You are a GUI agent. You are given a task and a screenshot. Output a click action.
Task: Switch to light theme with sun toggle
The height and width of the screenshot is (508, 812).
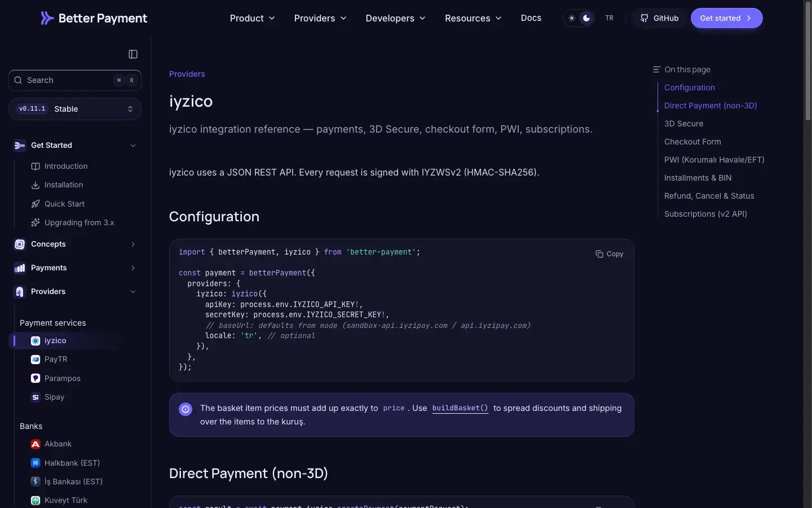pos(572,18)
